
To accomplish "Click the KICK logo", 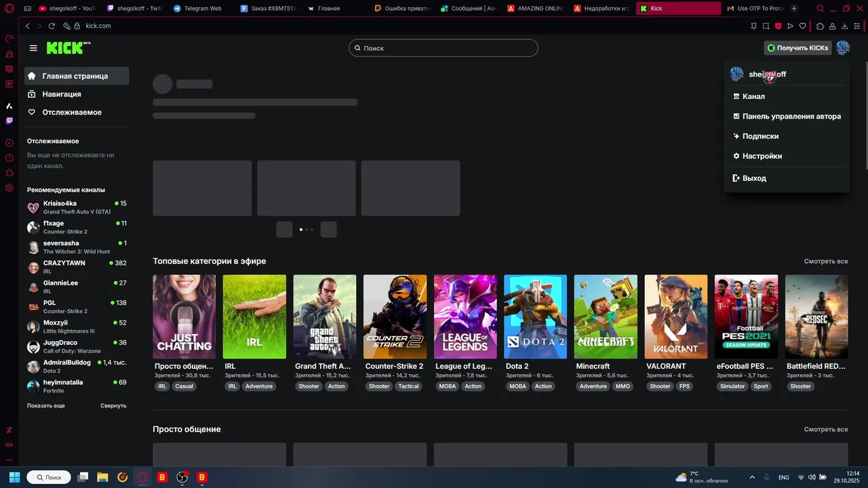I will pos(68,47).
